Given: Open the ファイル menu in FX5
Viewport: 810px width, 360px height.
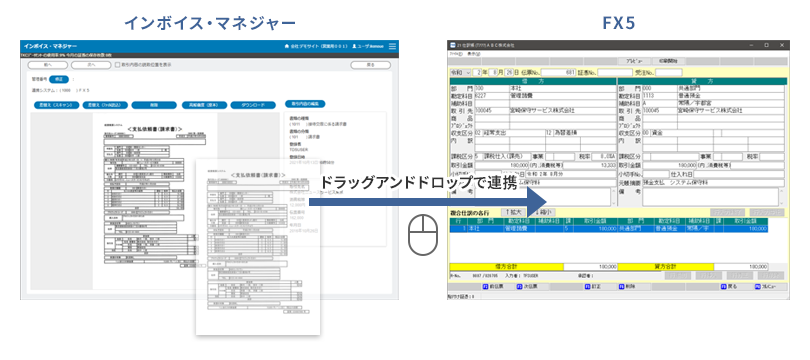Looking at the screenshot, I should (x=456, y=54).
